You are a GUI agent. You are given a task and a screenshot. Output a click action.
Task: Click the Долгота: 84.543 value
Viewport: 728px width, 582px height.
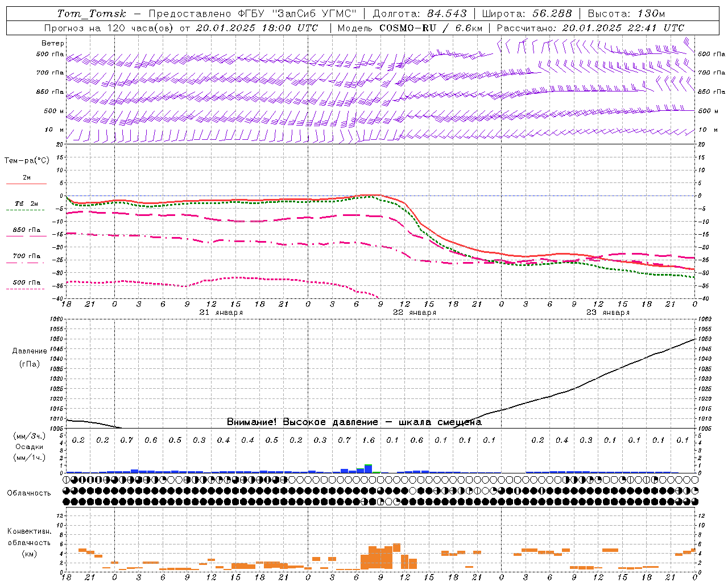(x=420, y=14)
